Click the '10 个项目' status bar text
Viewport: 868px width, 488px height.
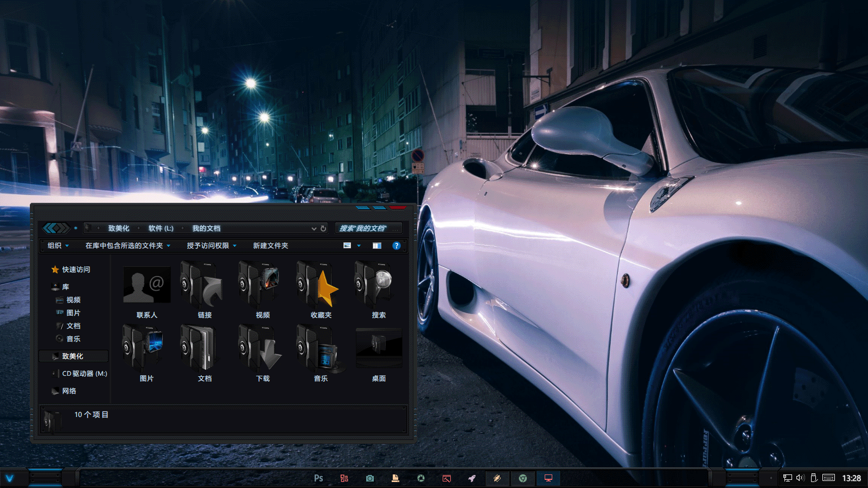pyautogui.click(x=91, y=415)
